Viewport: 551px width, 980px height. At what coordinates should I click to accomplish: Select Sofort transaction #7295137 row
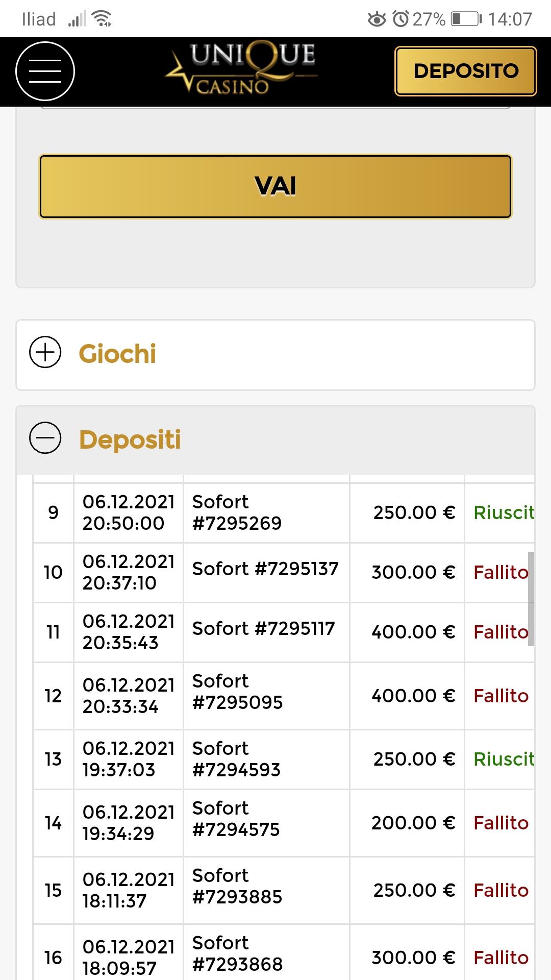coord(265,569)
